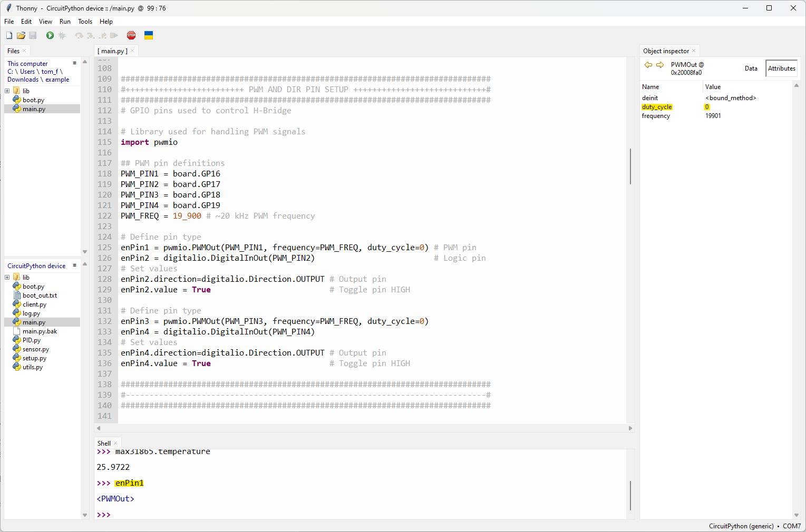Select the frequency attribute row

(716, 116)
